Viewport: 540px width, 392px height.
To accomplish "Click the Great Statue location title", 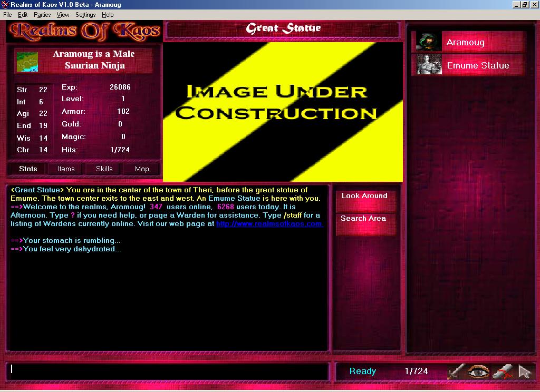I will click(283, 28).
